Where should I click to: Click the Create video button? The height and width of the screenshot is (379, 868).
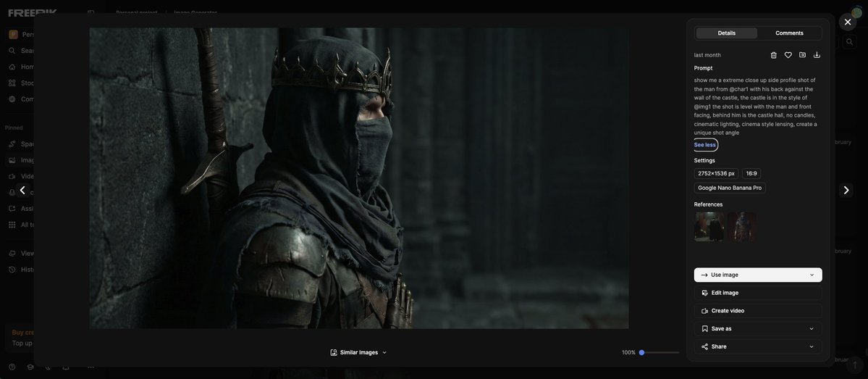coord(758,311)
